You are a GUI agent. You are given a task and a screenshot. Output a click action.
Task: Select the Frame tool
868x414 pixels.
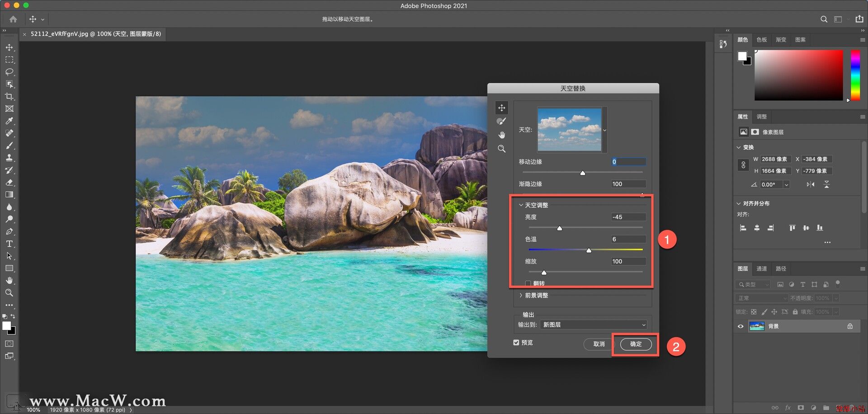coord(9,108)
